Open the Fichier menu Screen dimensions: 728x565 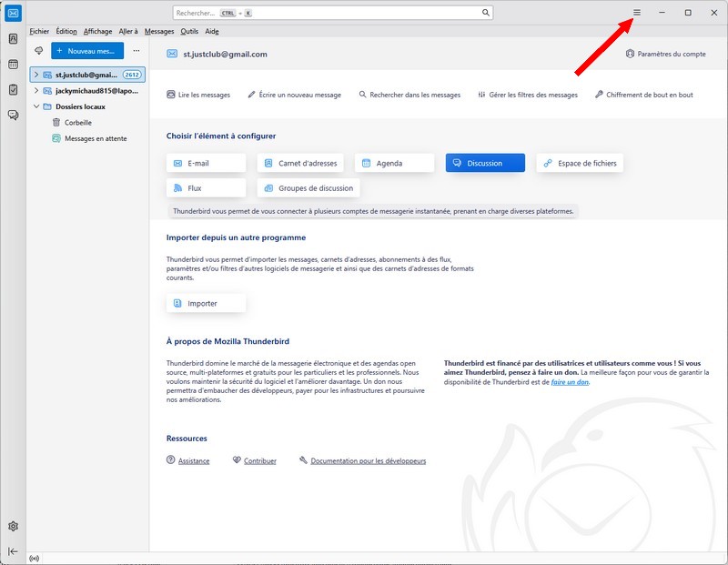[x=39, y=31]
